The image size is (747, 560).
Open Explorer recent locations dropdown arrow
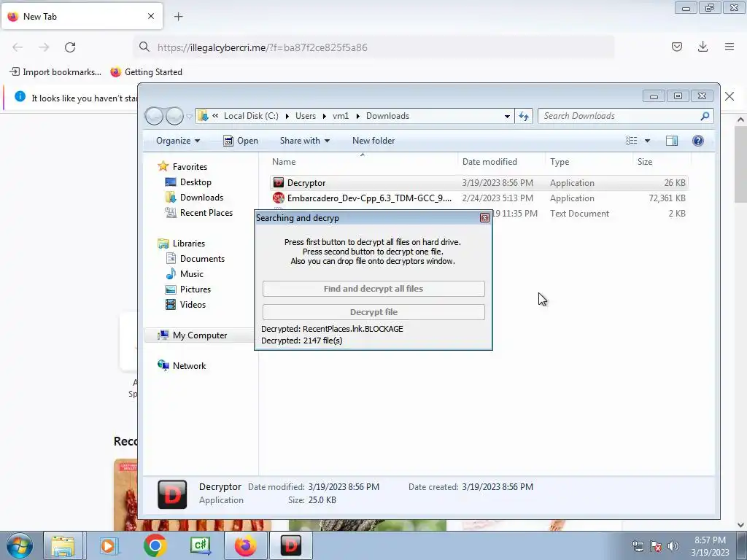pyautogui.click(x=189, y=116)
